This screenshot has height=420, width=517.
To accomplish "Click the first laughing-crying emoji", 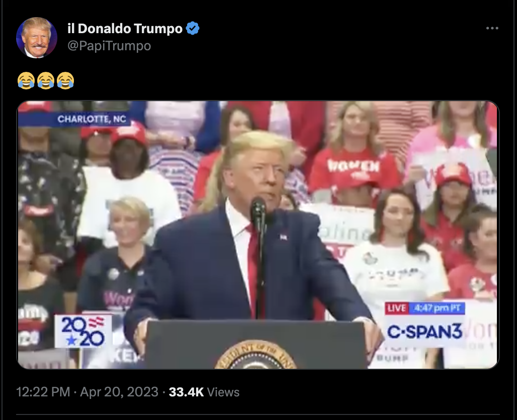I will (x=26, y=80).
